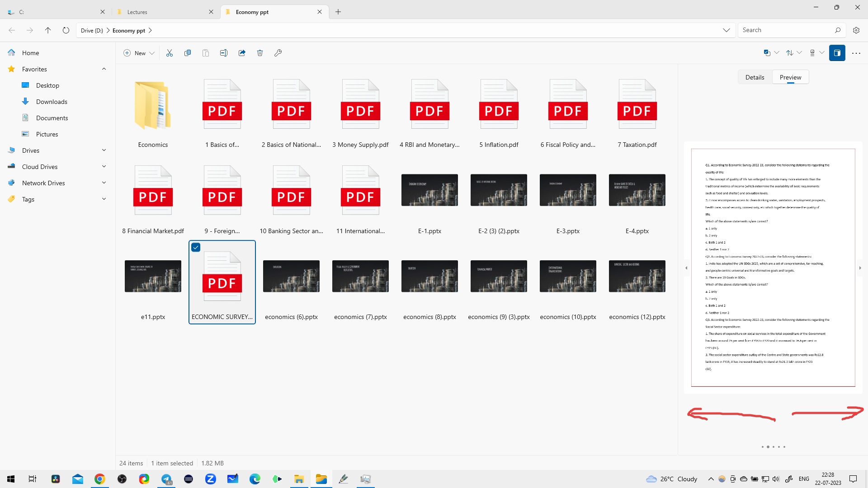Open Chrome from the taskbar
Viewport: 868px width, 488px height.
coord(100,479)
